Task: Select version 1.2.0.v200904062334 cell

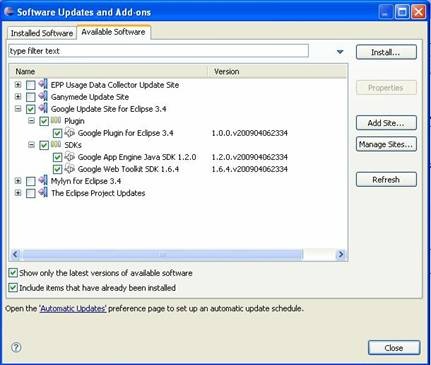Action: coord(250,157)
